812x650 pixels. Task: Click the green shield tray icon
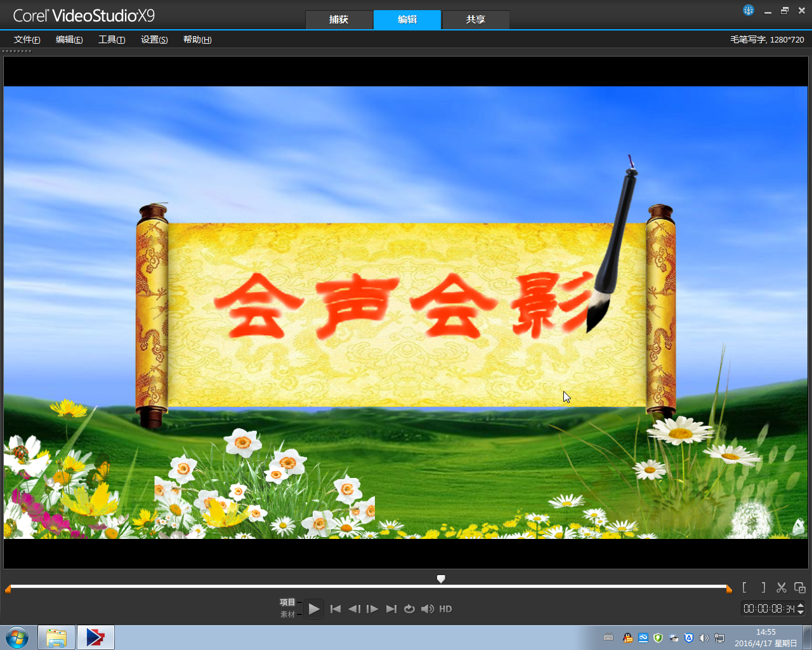(658, 638)
